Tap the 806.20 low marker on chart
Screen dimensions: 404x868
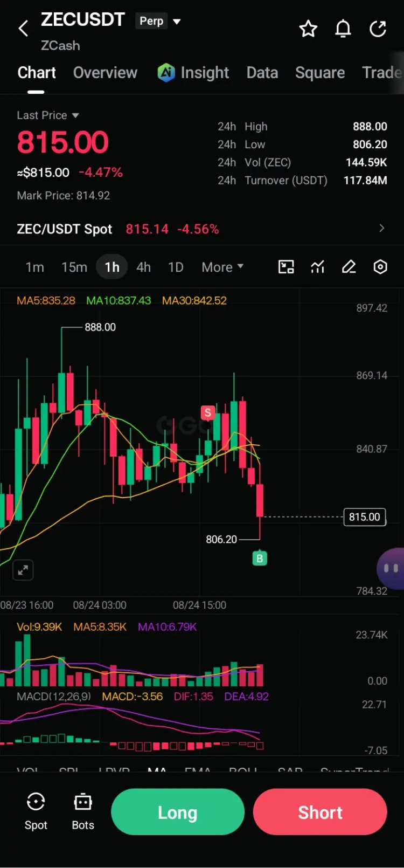coord(221,539)
